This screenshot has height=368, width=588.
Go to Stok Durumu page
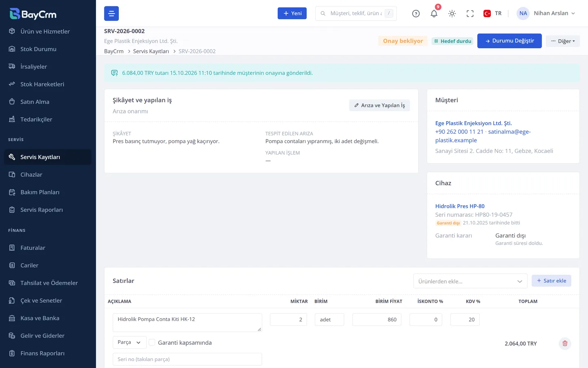tap(48, 49)
